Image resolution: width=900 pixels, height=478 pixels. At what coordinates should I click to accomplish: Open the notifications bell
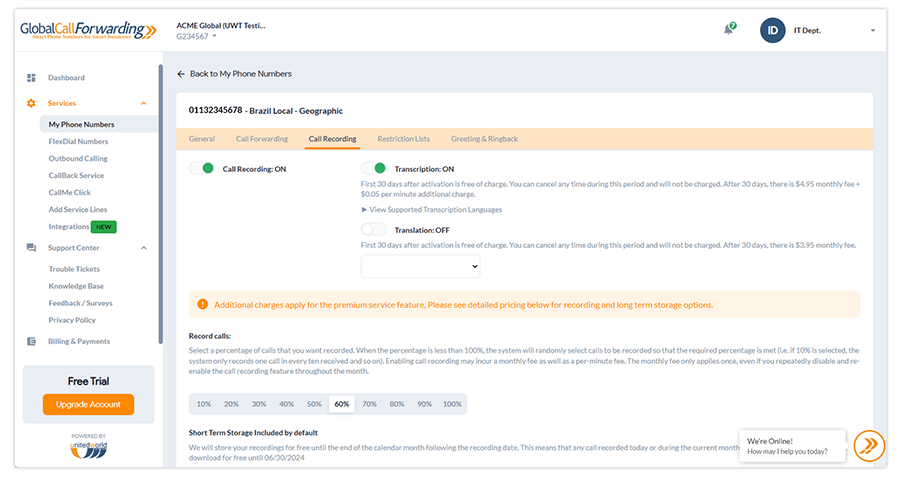coord(729,29)
